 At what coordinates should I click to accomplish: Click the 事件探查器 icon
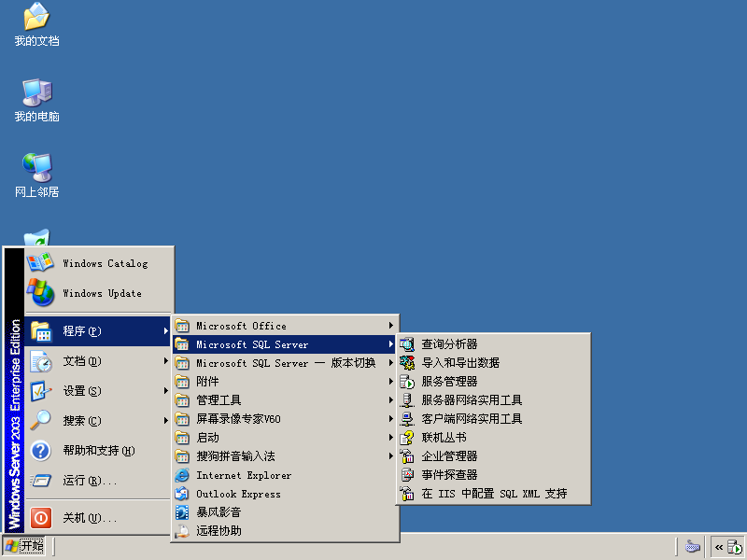407,475
